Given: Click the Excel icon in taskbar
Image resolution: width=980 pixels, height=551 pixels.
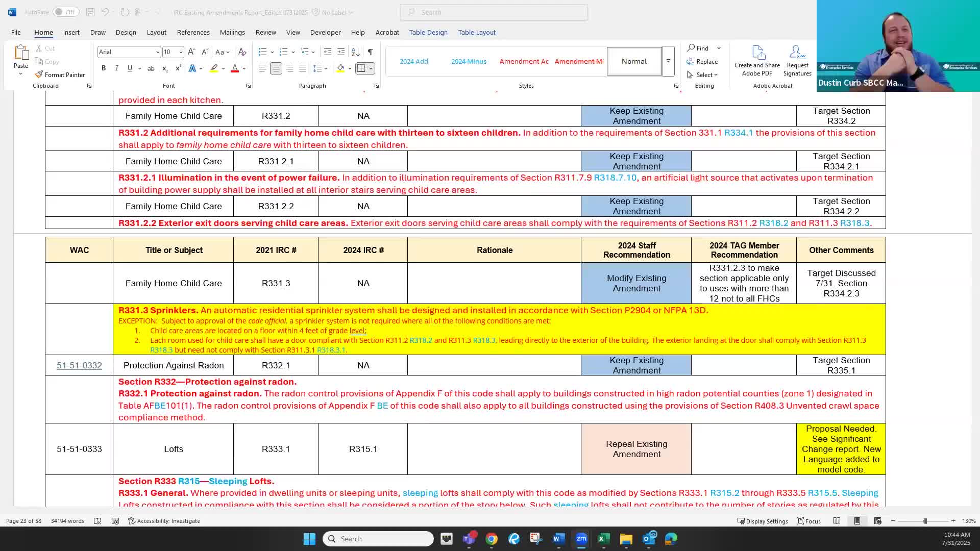Looking at the screenshot, I should coord(603,539).
